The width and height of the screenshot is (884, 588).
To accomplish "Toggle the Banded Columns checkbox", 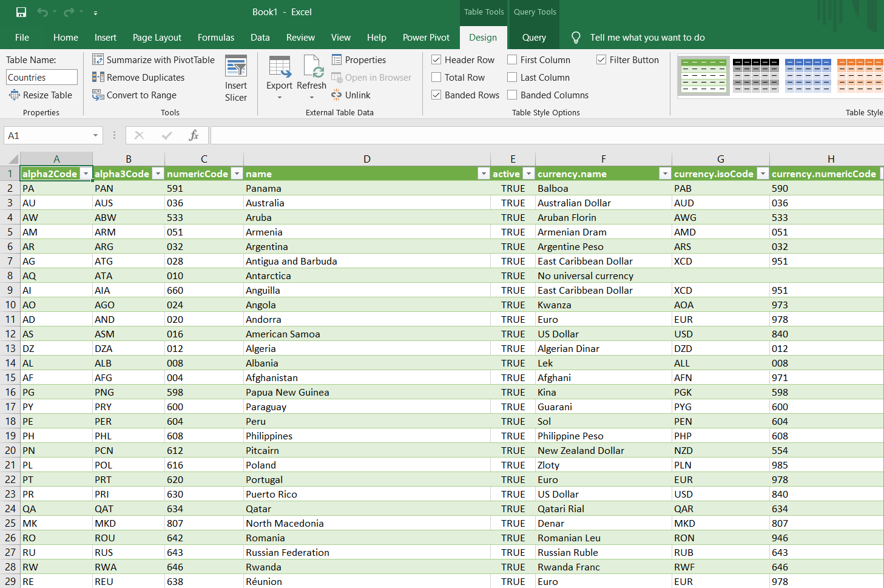I will point(512,95).
